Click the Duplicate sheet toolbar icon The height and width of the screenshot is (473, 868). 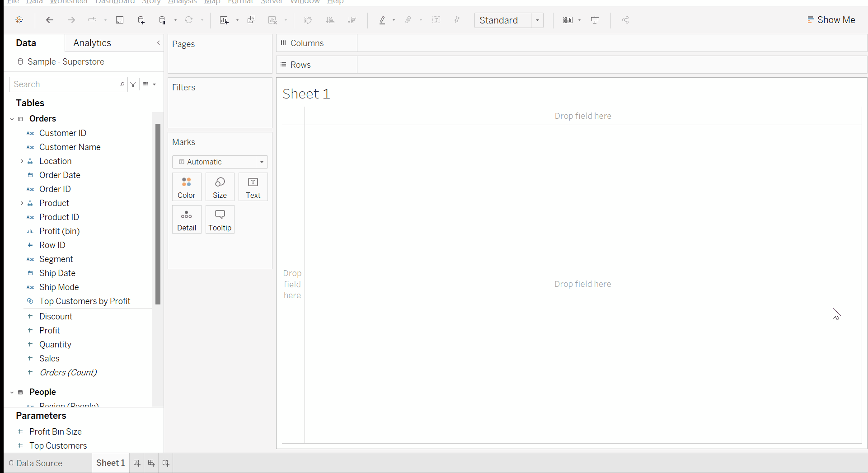(x=252, y=20)
